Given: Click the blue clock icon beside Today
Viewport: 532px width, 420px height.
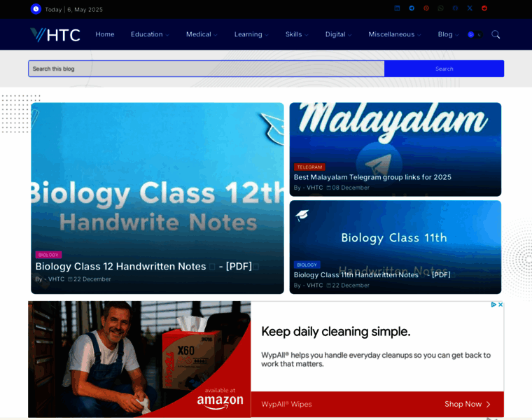Looking at the screenshot, I should pyautogui.click(x=36, y=9).
